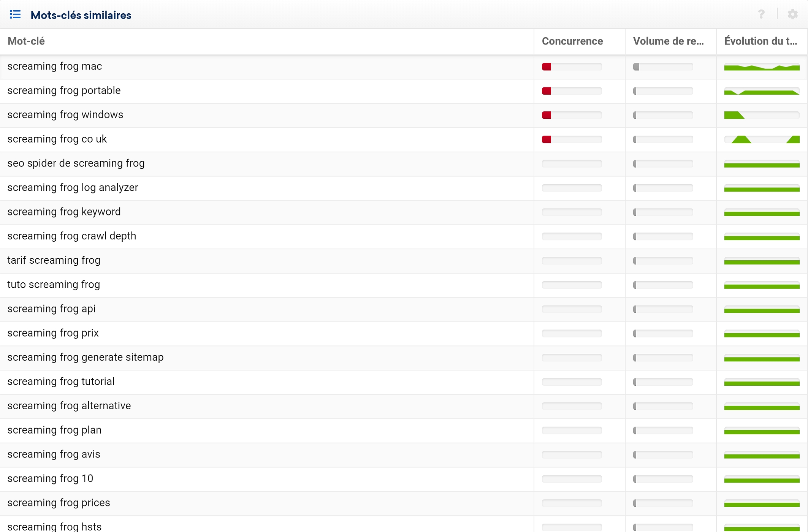Click search volume bar for screaming frog portable

pos(663,91)
